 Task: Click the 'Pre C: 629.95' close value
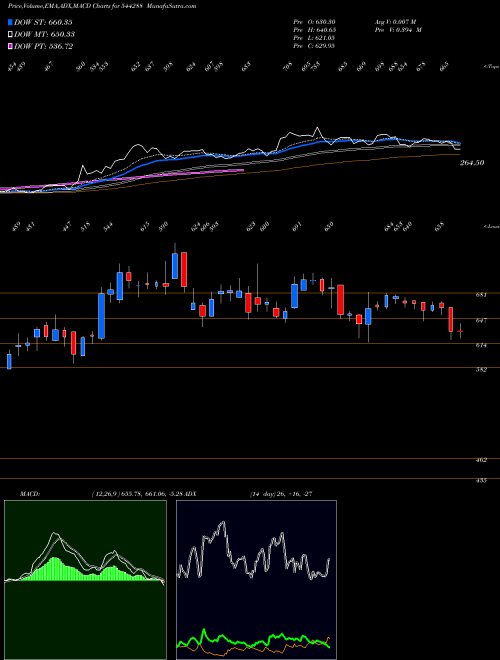click(x=314, y=46)
